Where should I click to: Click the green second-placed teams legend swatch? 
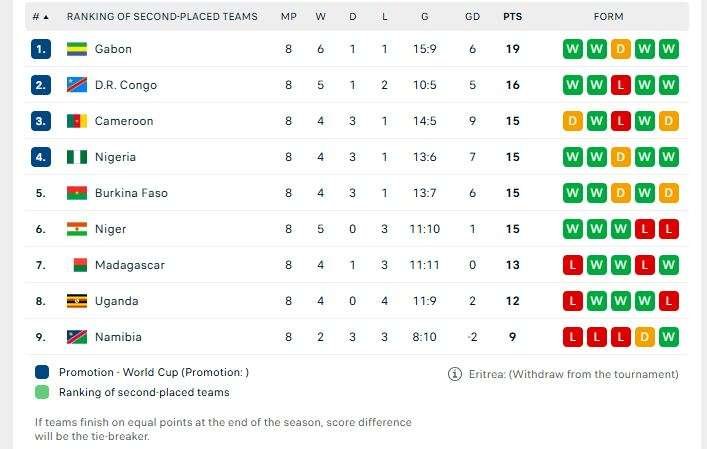pos(42,392)
